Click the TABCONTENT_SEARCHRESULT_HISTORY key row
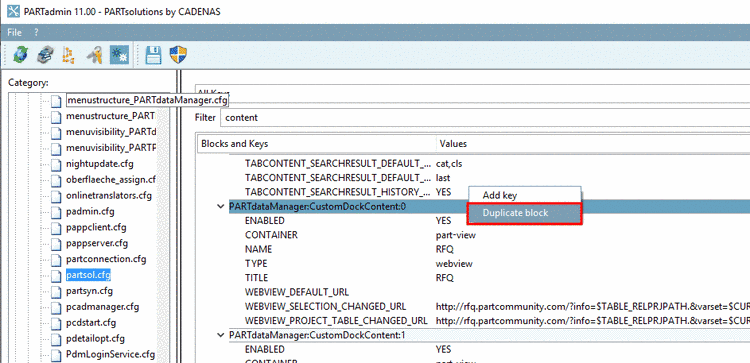This screenshot has width=750, height=363. click(339, 192)
